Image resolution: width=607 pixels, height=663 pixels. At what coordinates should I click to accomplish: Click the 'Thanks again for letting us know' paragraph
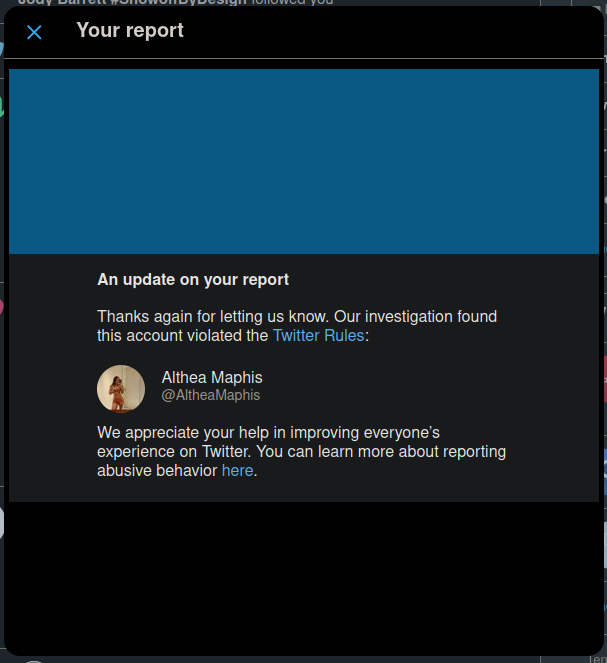tap(297, 326)
